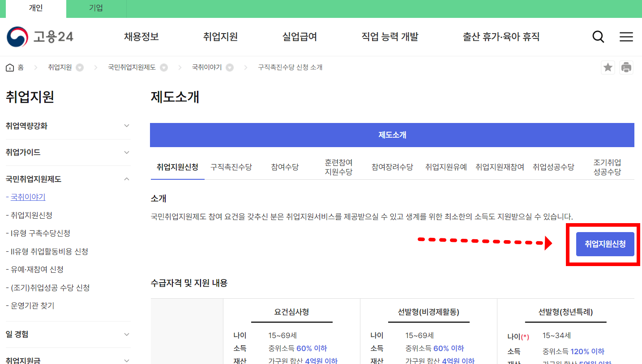Switch to 개인 top tab
Viewport: 642px width, 364px height.
(36, 8)
